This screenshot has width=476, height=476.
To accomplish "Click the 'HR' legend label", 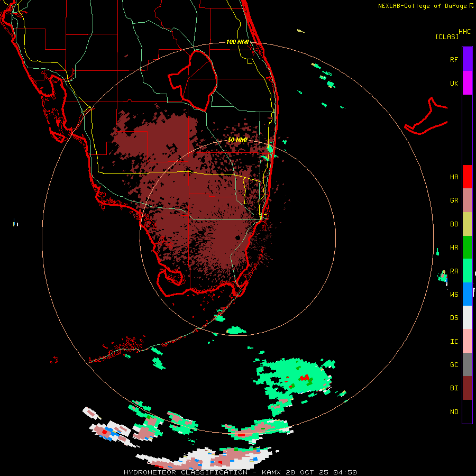I will click(x=454, y=248).
